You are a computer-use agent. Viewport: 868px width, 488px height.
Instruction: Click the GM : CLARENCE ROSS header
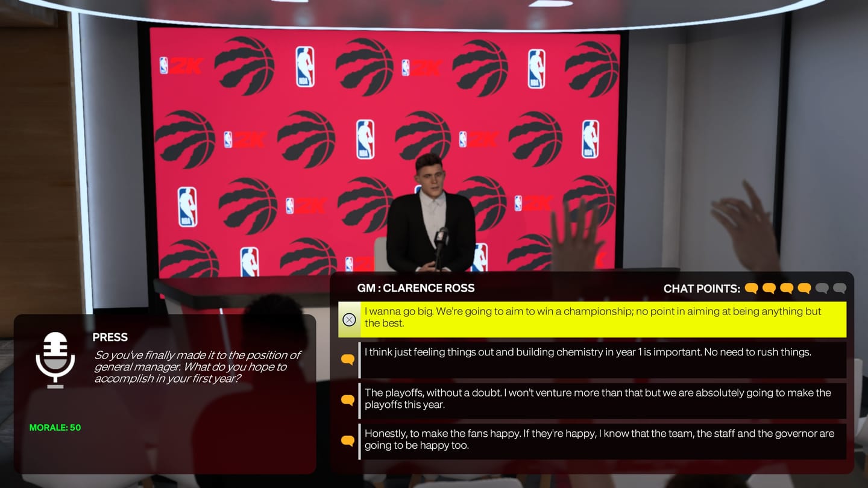point(416,288)
